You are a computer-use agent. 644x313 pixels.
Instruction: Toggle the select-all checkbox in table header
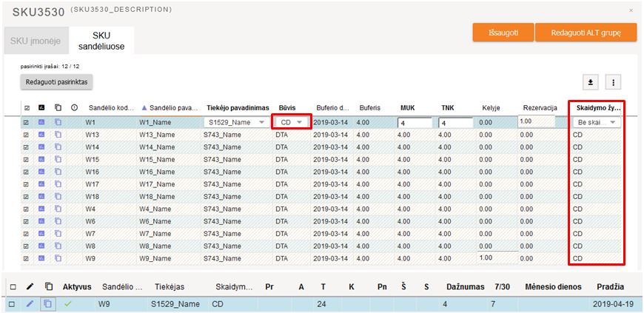coord(27,108)
